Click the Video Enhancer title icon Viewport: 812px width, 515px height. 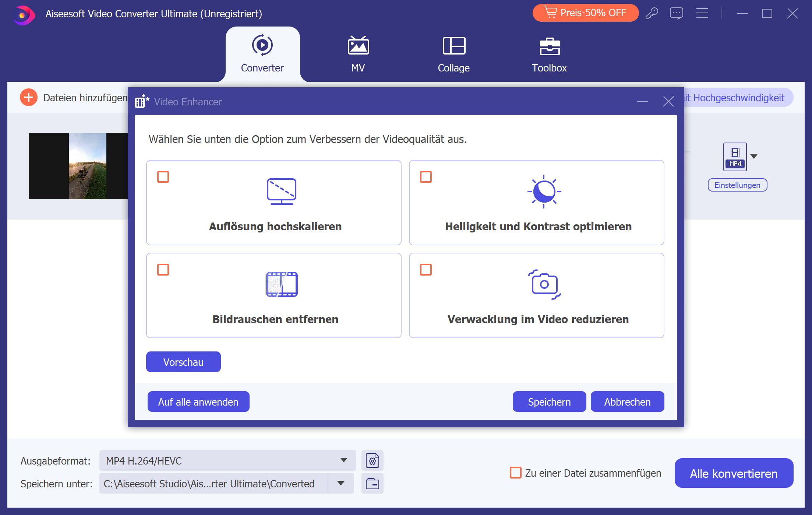tap(142, 101)
